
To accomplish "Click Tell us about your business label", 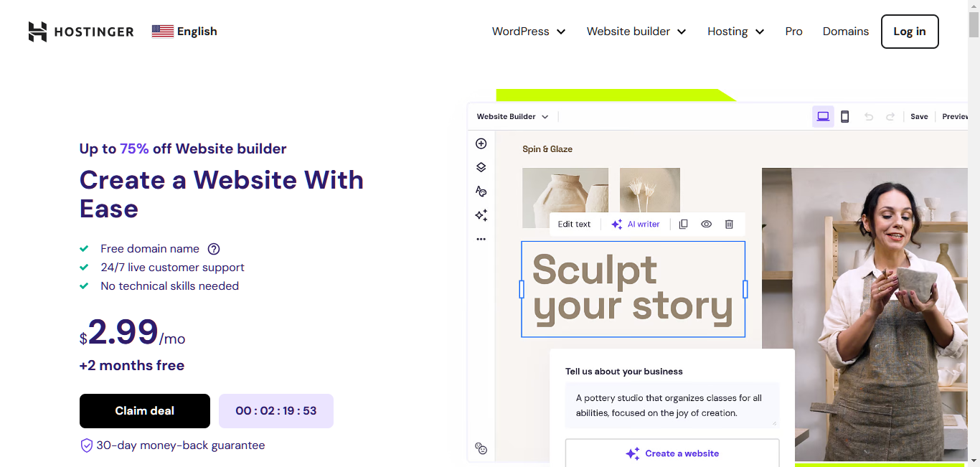I will [624, 372].
